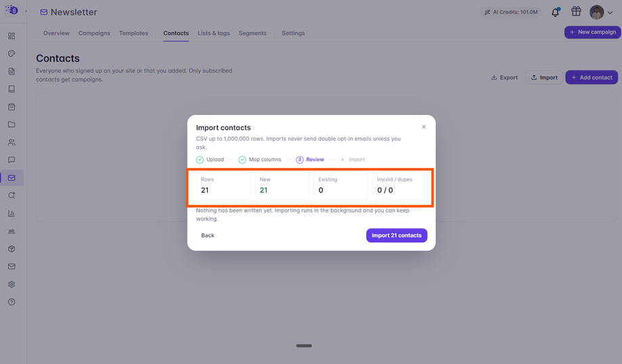The width and height of the screenshot is (622, 364).
Task: Click the bar chart analytics icon
Action: coord(12,213)
